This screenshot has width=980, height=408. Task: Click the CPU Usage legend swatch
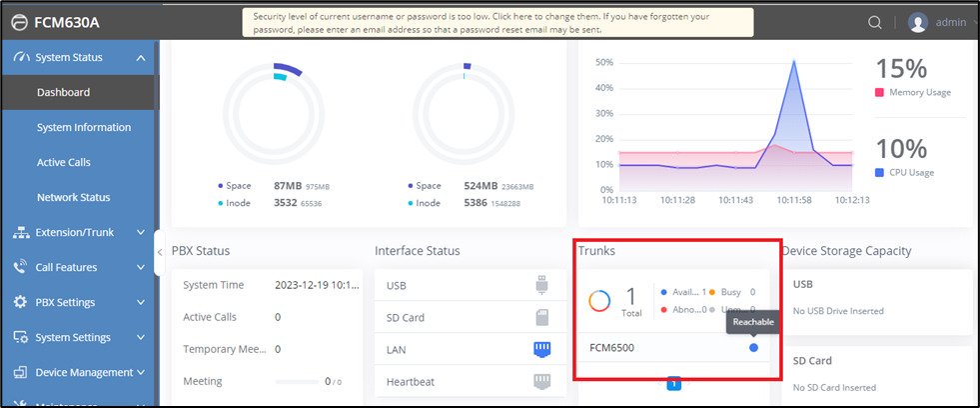(879, 172)
